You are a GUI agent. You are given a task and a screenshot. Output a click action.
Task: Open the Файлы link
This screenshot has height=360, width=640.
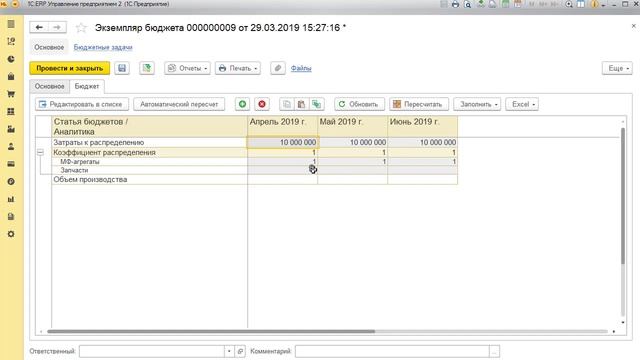[301, 68]
